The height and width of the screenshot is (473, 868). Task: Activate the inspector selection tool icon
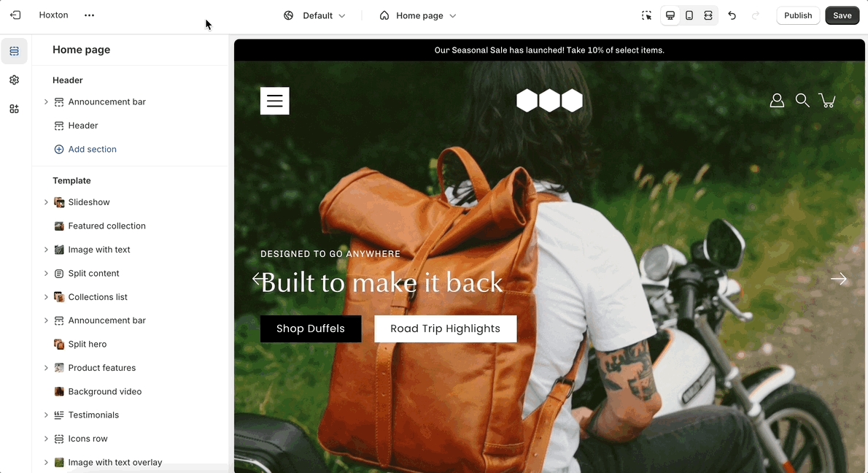point(646,15)
